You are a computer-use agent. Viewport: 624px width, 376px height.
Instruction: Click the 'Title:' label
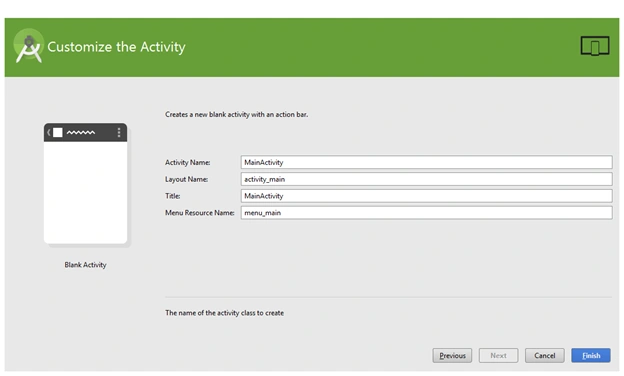click(x=172, y=196)
